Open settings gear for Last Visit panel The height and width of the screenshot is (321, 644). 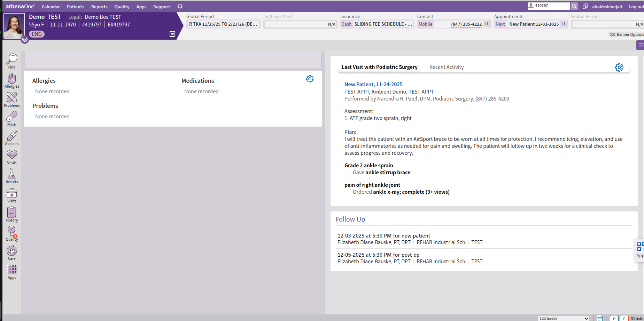coord(619,67)
